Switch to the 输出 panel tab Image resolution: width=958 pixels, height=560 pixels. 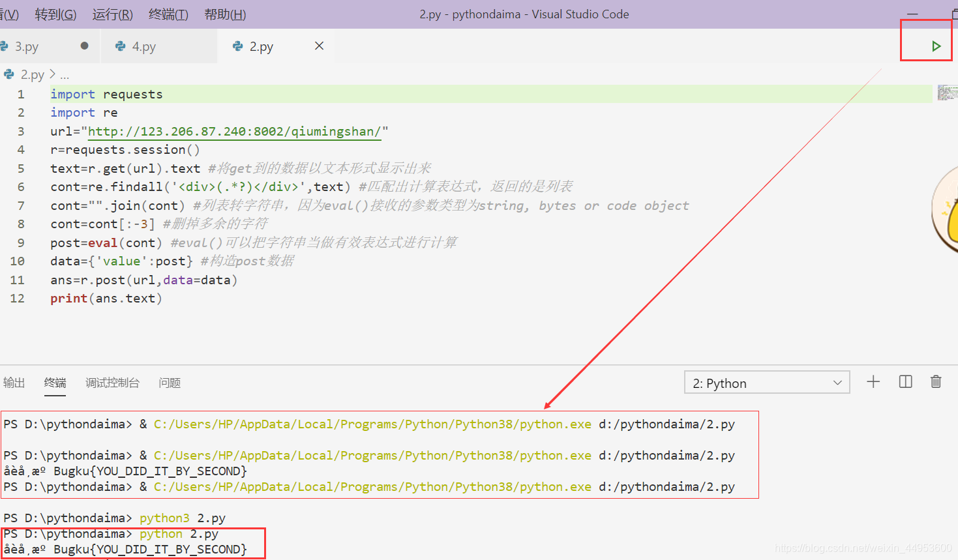tap(14, 383)
